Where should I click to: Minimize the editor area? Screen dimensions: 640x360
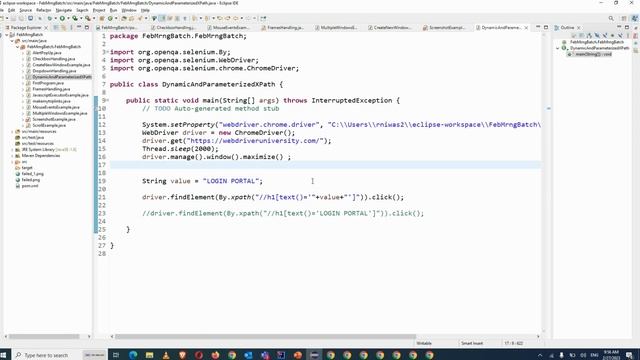tap(538, 27)
